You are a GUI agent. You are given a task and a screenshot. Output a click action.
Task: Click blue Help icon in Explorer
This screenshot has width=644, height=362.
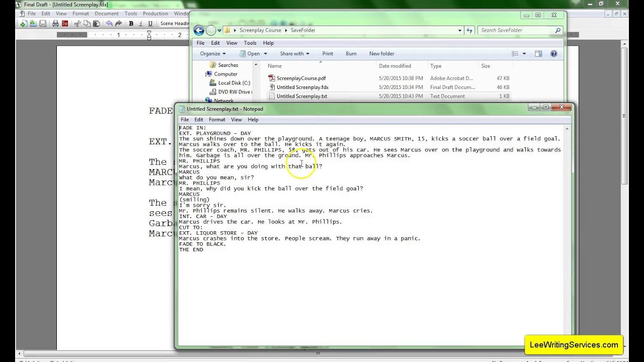coord(554,54)
